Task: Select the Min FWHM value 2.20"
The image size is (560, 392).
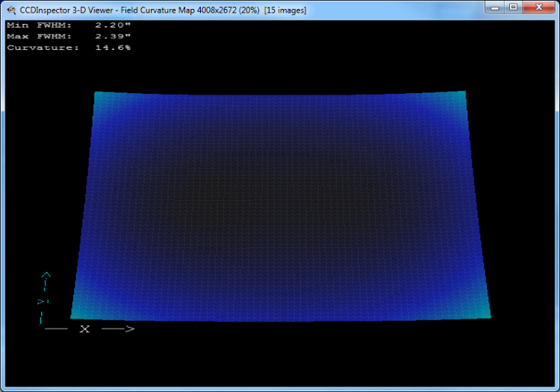Action: pyautogui.click(x=113, y=25)
